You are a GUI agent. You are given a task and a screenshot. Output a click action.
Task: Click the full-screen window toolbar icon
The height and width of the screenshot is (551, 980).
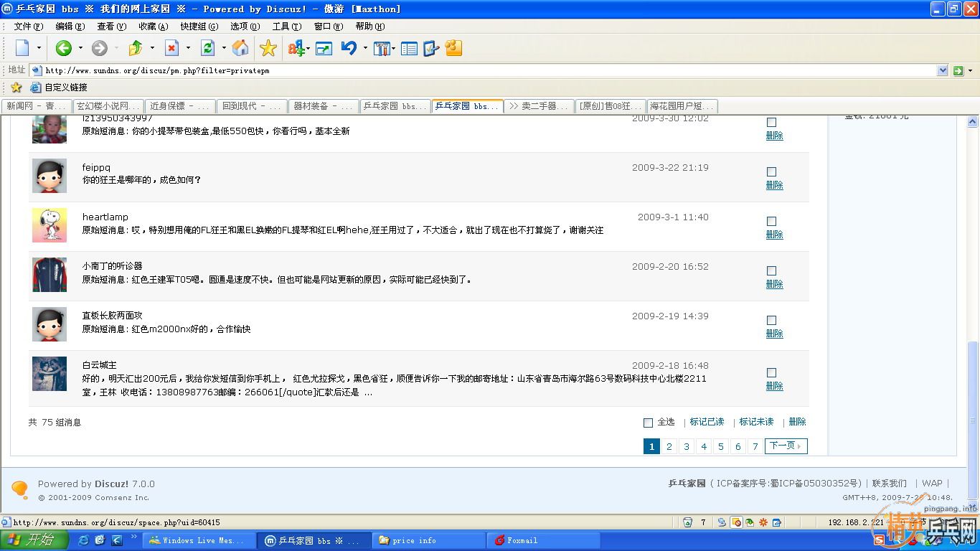(324, 49)
